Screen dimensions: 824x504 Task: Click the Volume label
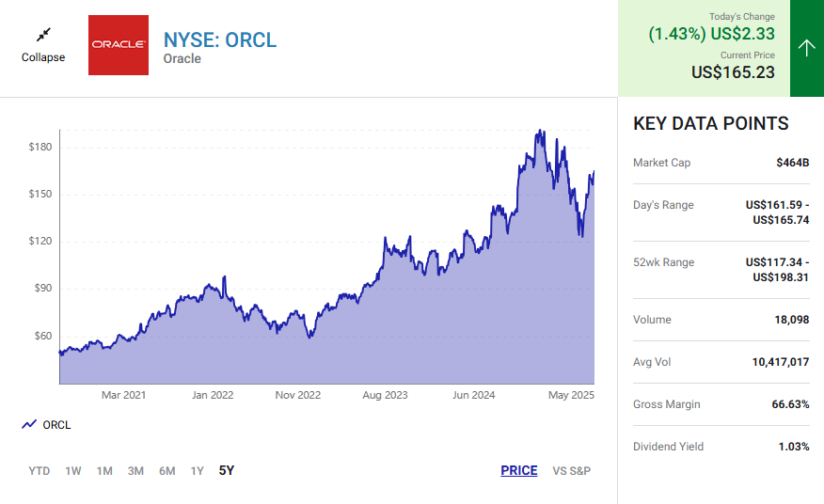coord(652,320)
